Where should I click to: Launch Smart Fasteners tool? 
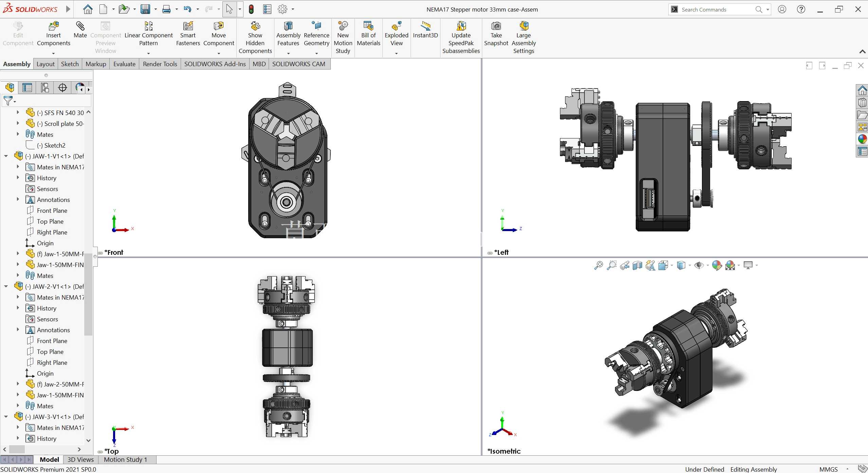pos(188,34)
